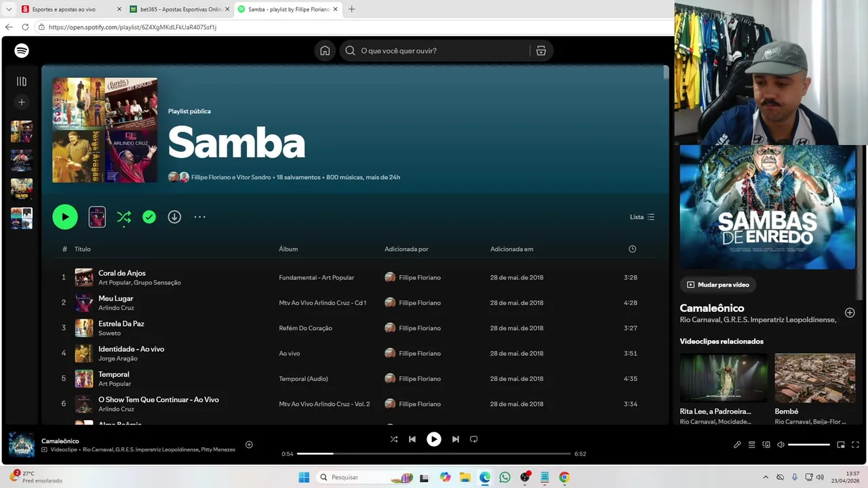Open album Refém Do Coração
The height and width of the screenshot is (488, 868).
click(x=305, y=328)
